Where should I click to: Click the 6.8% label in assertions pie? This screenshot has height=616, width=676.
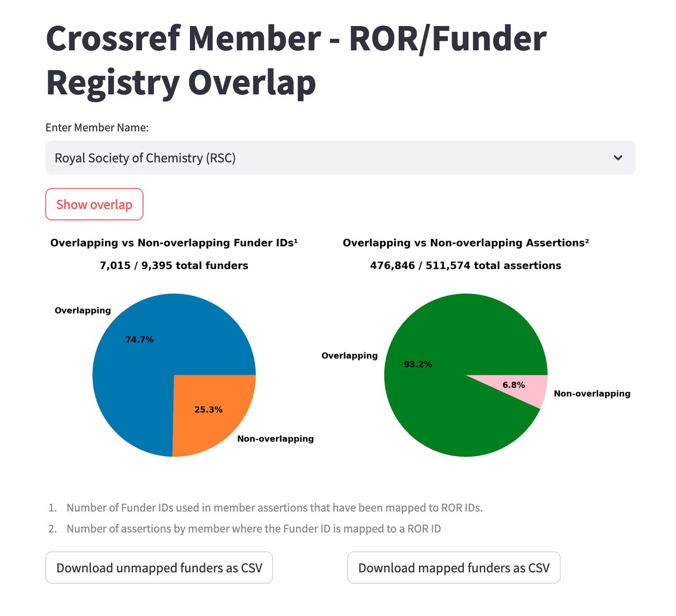(514, 385)
